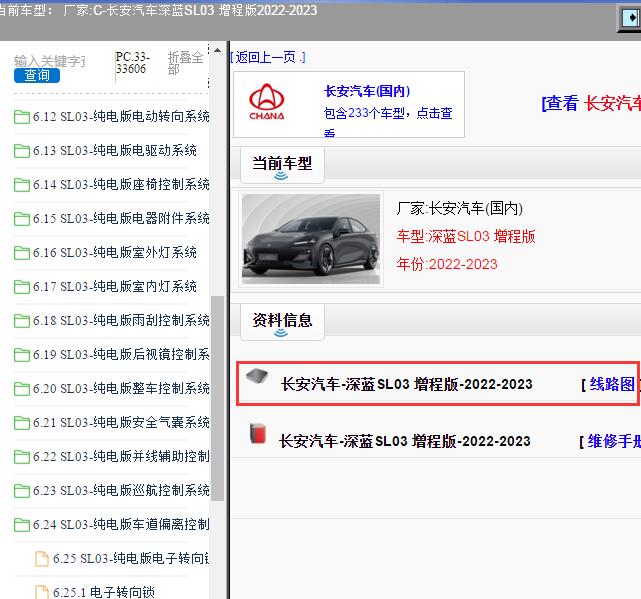This screenshot has height=599, width=641.
Task: Open folder icon for 6.17 SL03-纯电版室内灯系统
Action: tap(21, 287)
